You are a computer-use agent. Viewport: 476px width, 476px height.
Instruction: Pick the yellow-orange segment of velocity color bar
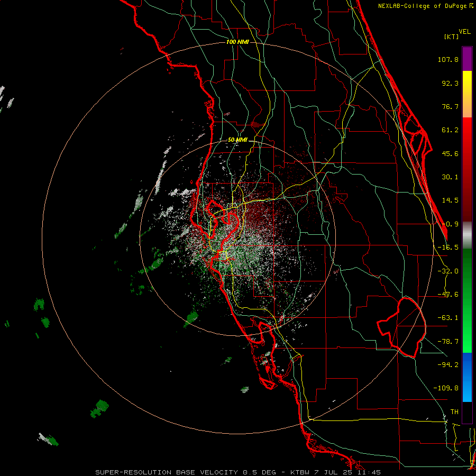(467, 94)
